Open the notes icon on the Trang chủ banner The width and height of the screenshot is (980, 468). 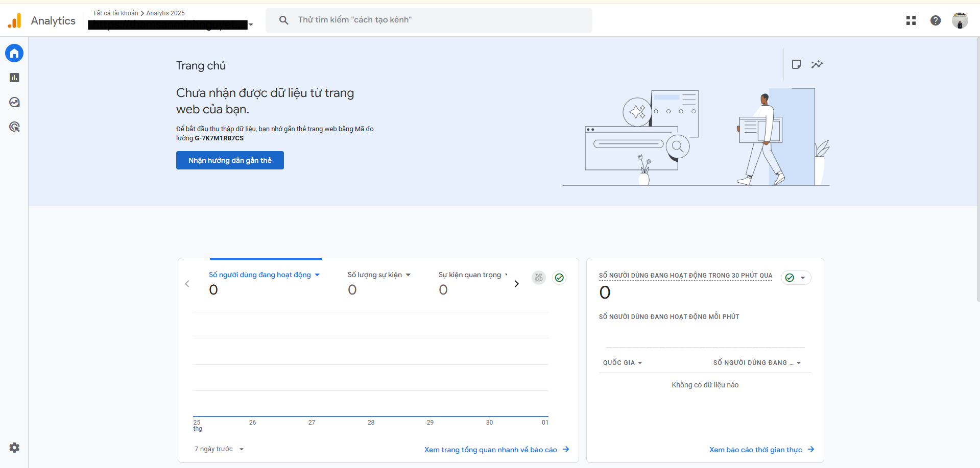pyautogui.click(x=797, y=64)
